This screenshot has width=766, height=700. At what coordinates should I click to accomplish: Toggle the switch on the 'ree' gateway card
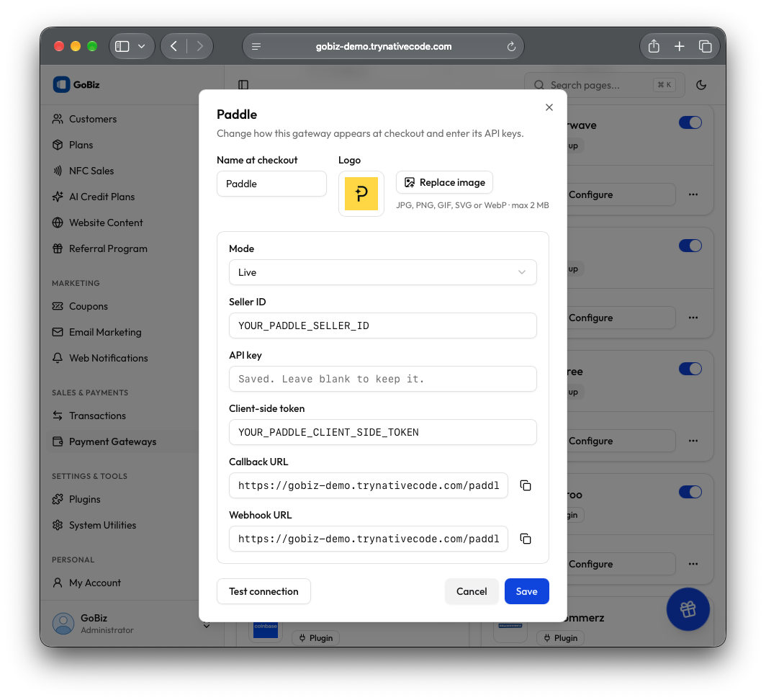coord(690,369)
